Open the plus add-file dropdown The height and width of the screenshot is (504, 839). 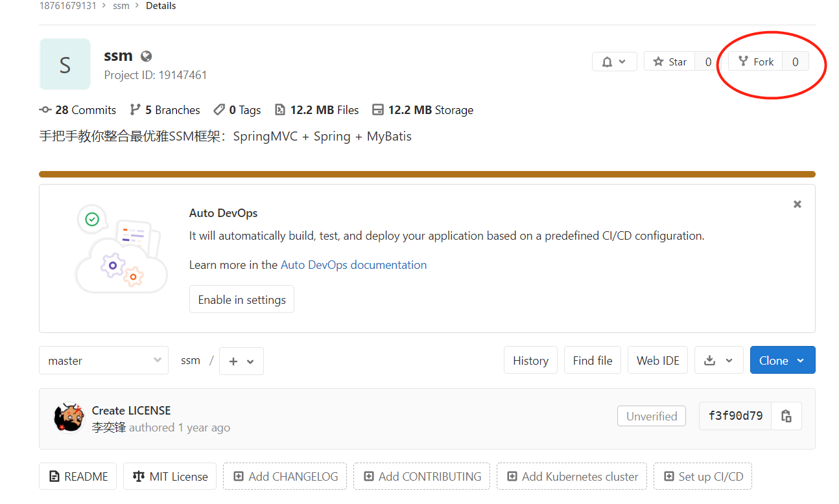(x=241, y=361)
